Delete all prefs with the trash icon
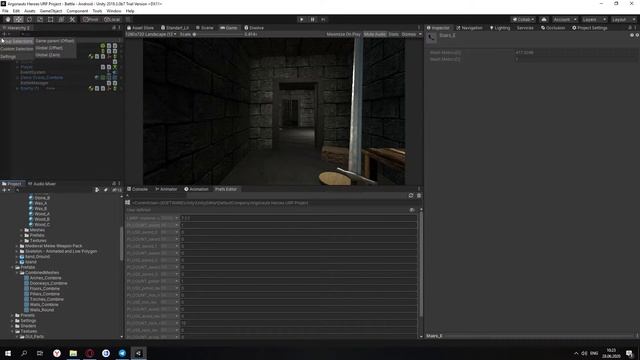640x360 pixels. coord(419,196)
